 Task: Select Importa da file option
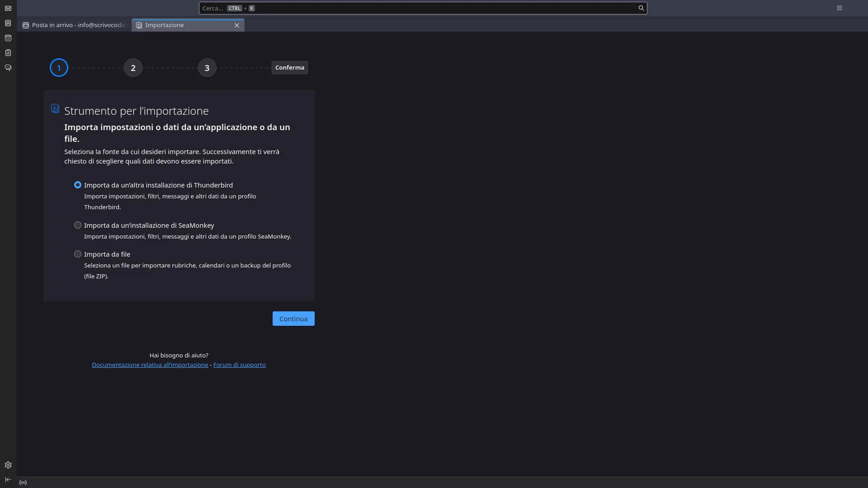click(77, 254)
